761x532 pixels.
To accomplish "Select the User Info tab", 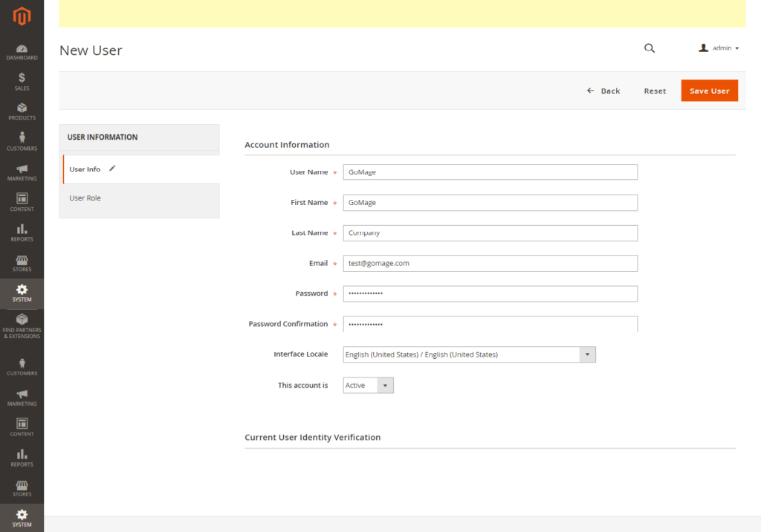I will point(141,169).
